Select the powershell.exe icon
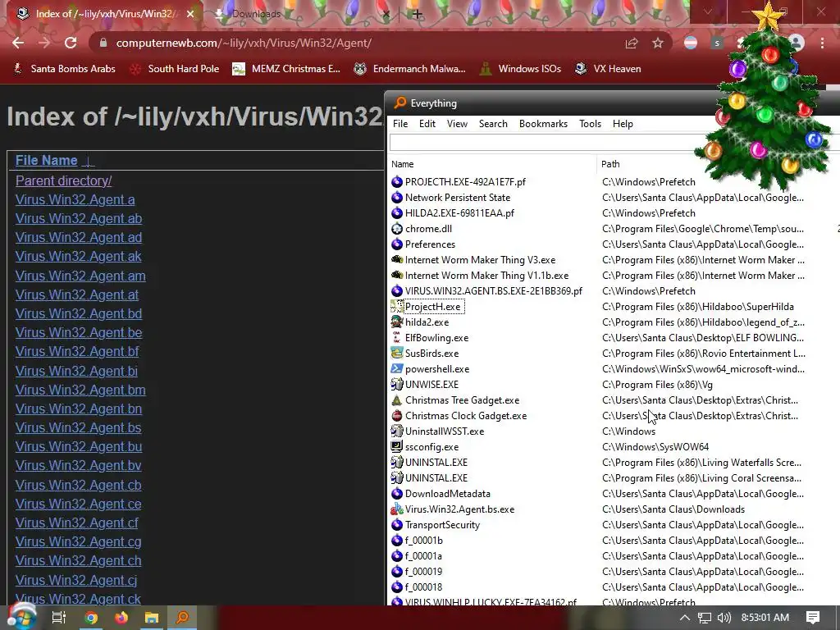Screen dimensions: 840x630 point(397,368)
